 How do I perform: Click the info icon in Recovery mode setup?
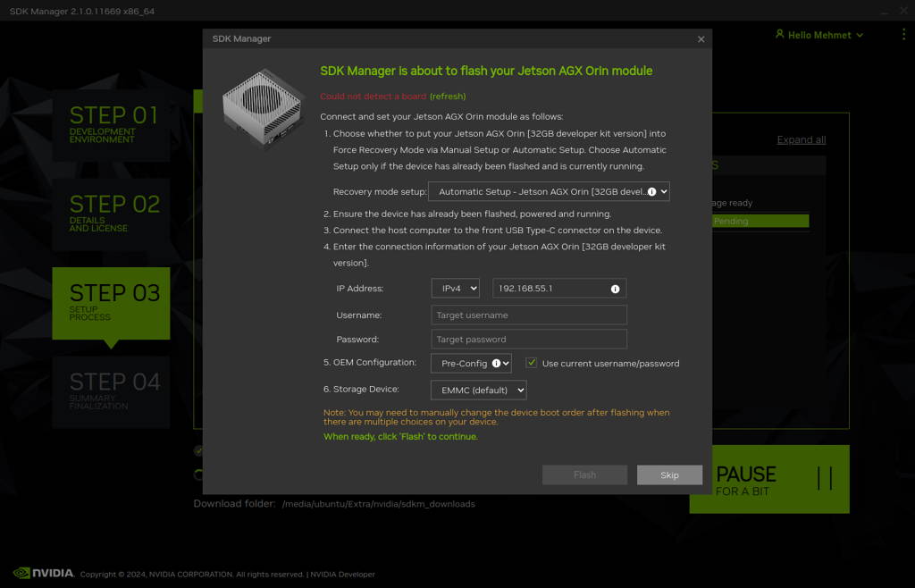coord(651,191)
